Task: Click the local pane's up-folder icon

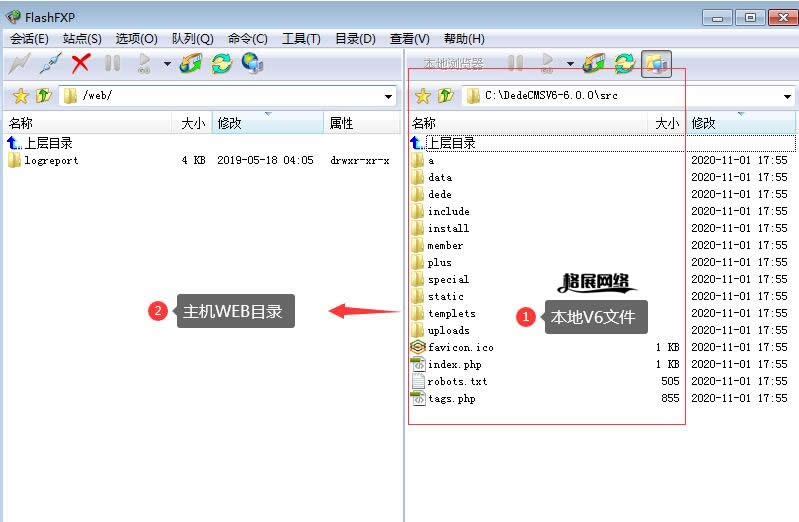Action: click(447, 96)
